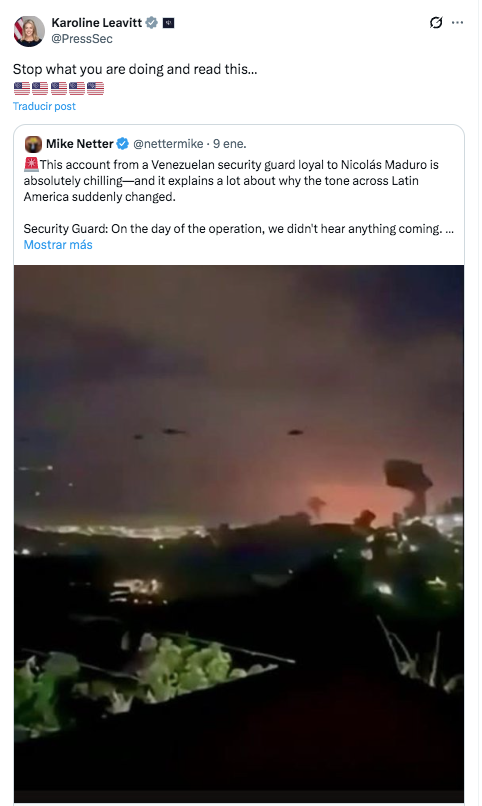Click the 'Security Guard: On the day' line
This screenshot has width=482, height=806.
pyautogui.click(x=238, y=229)
